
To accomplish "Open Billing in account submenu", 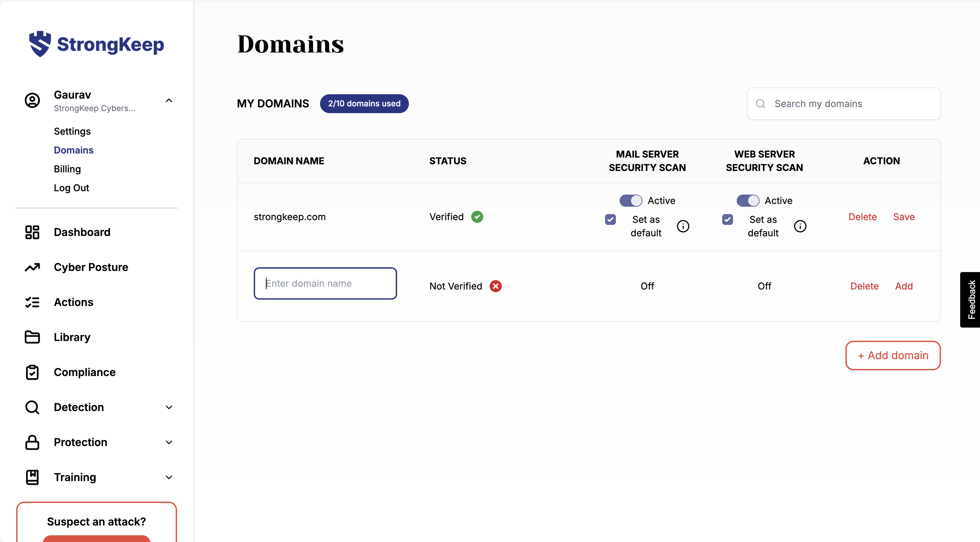I will tap(67, 169).
